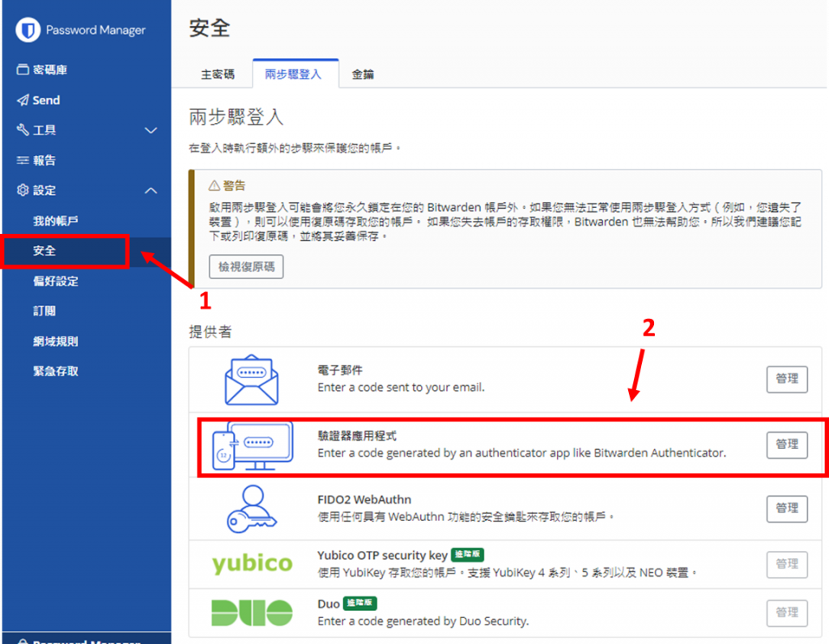Click 管理 for Duo

coord(787,612)
